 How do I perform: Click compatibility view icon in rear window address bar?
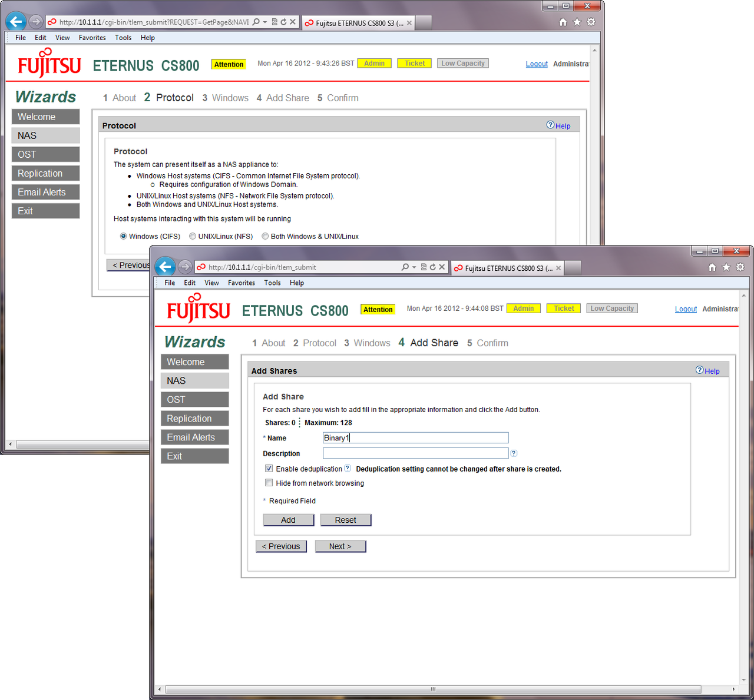(275, 22)
